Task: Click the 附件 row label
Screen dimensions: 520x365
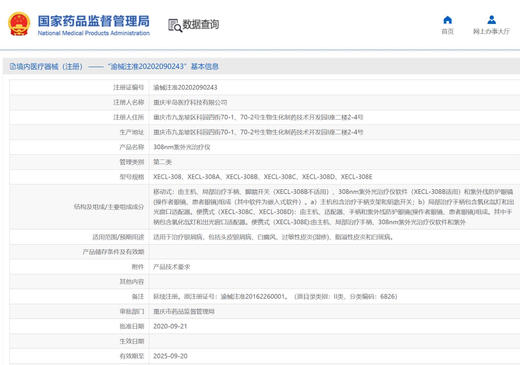Action: point(138,267)
